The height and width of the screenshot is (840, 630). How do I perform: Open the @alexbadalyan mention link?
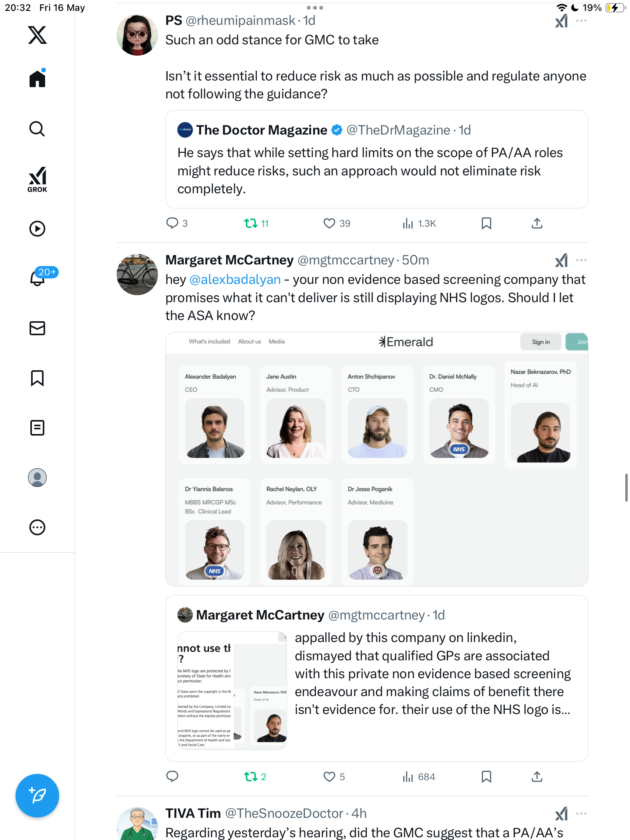tap(235, 280)
